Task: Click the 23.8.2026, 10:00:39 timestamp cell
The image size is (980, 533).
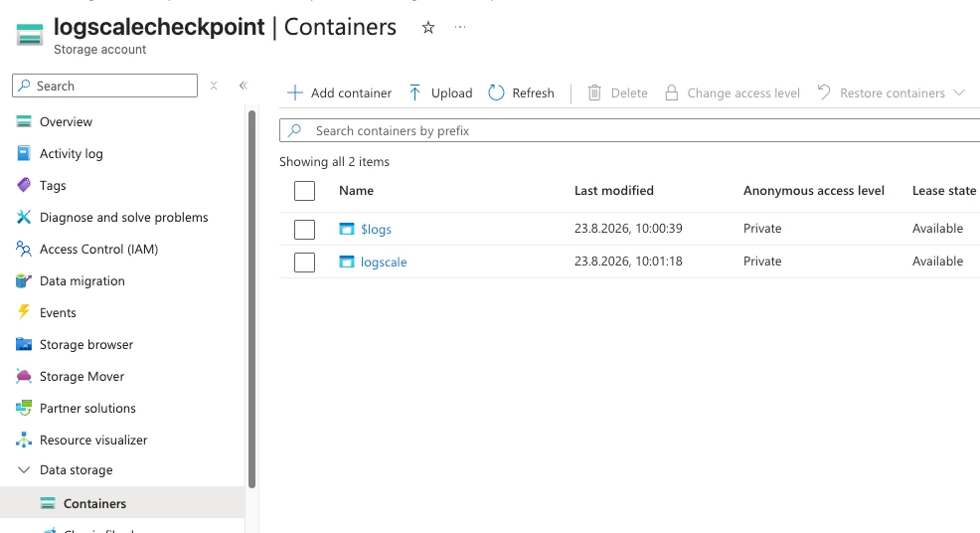Action: (628, 229)
